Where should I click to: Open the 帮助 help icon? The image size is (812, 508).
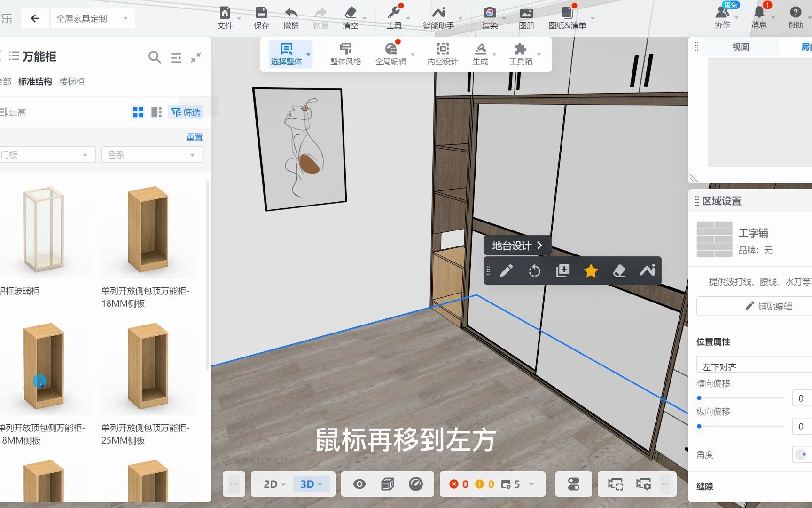pos(796,12)
